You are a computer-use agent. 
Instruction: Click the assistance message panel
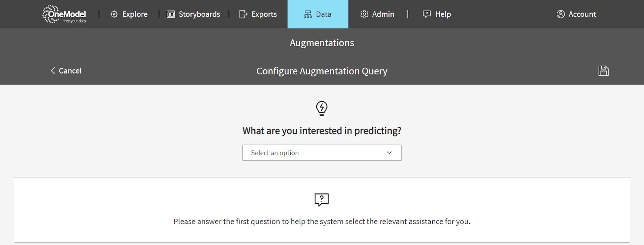[x=322, y=210]
